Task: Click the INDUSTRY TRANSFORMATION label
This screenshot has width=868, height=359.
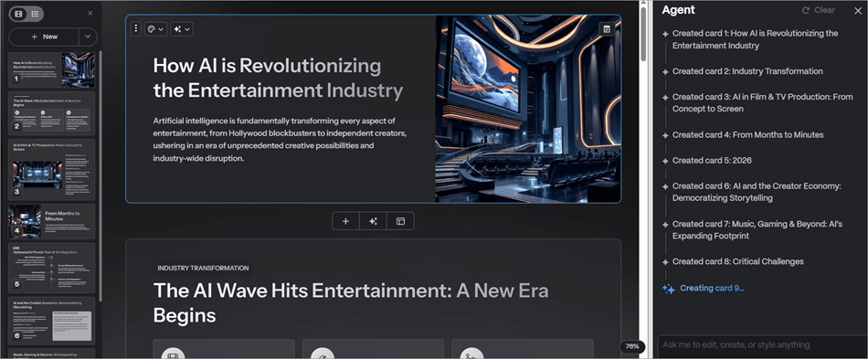Action: tap(203, 269)
